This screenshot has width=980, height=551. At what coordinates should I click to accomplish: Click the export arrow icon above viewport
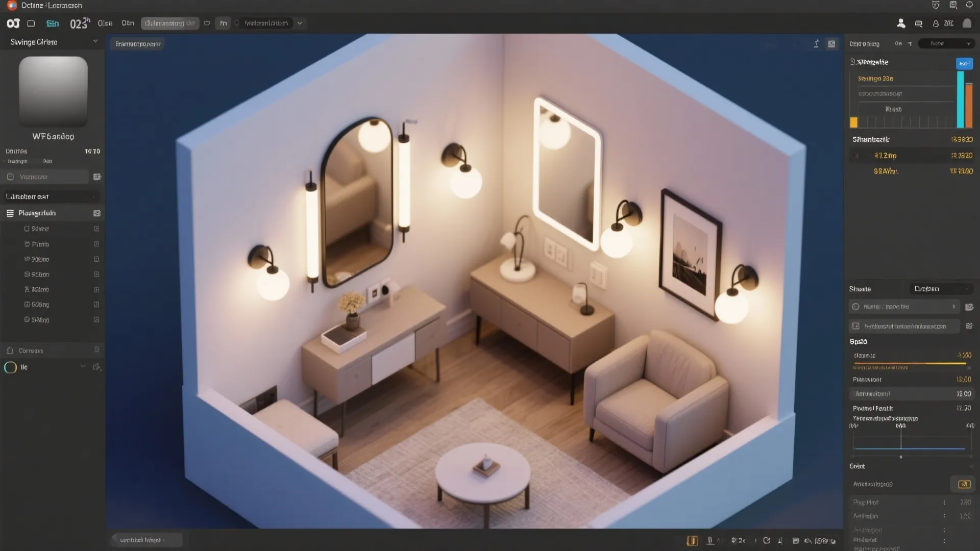pyautogui.click(x=816, y=44)
